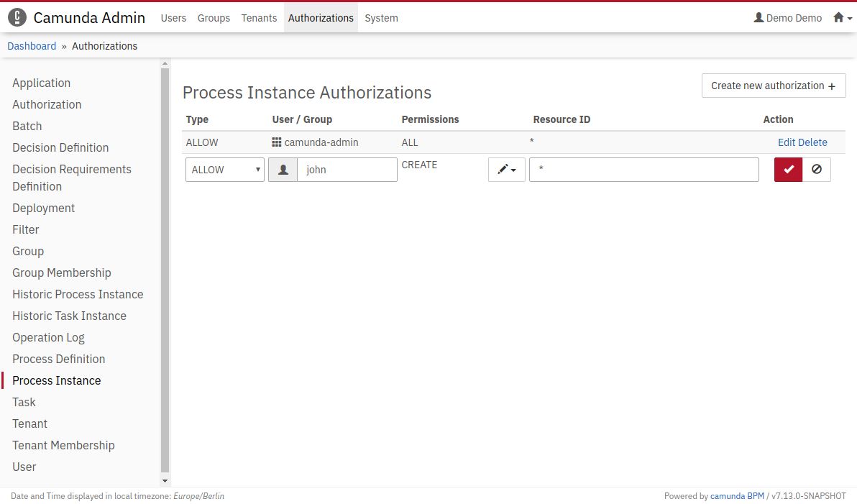The width and height of the screenshot is (857, 504).
Task: Open the Demo Demo user profile menu
Action: (x=787, y=18)
